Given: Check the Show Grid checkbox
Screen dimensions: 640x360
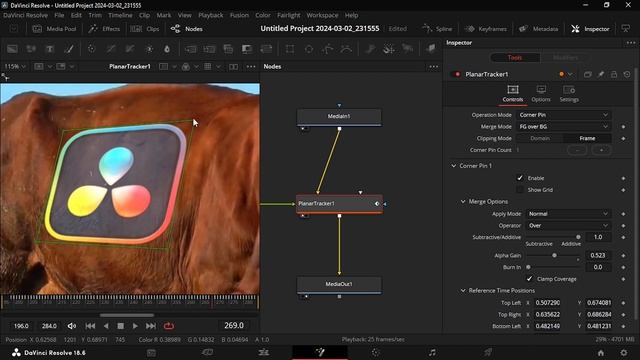Looking at the screenshot, I should 520,190.
